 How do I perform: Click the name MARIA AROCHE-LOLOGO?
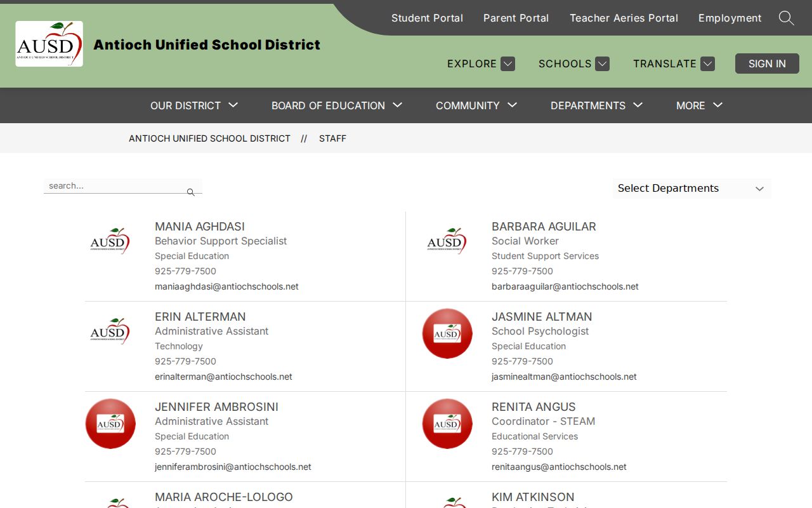coord(223,497)
